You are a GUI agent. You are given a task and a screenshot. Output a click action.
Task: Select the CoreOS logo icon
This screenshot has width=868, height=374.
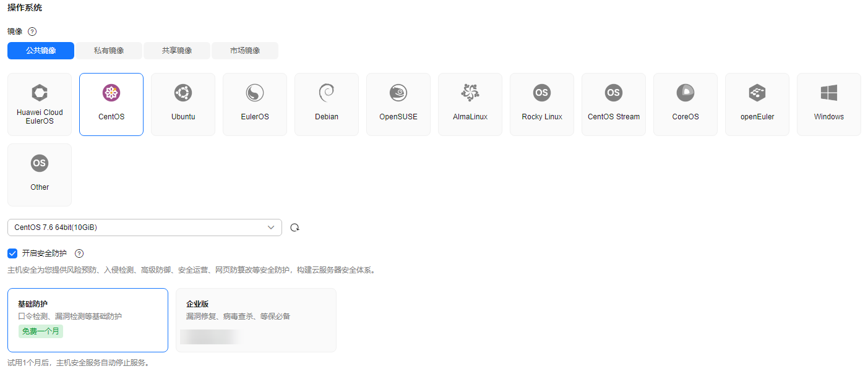(x=685, y=93)
